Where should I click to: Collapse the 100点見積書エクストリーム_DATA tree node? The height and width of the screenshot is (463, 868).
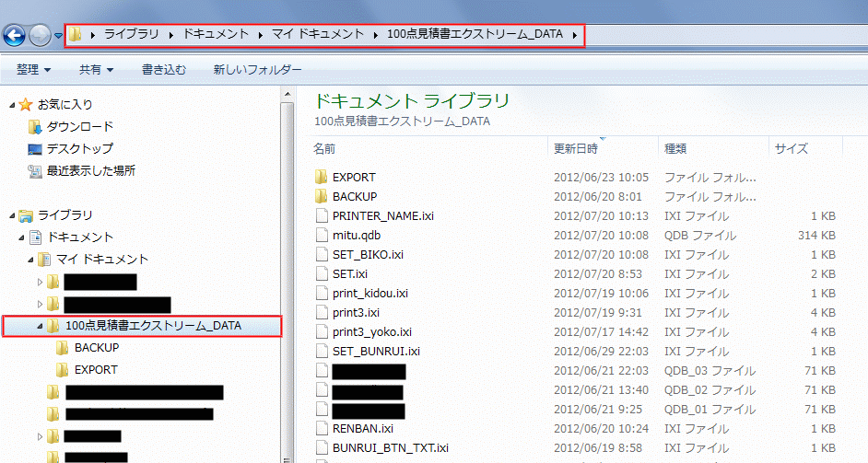pos(40,327)
